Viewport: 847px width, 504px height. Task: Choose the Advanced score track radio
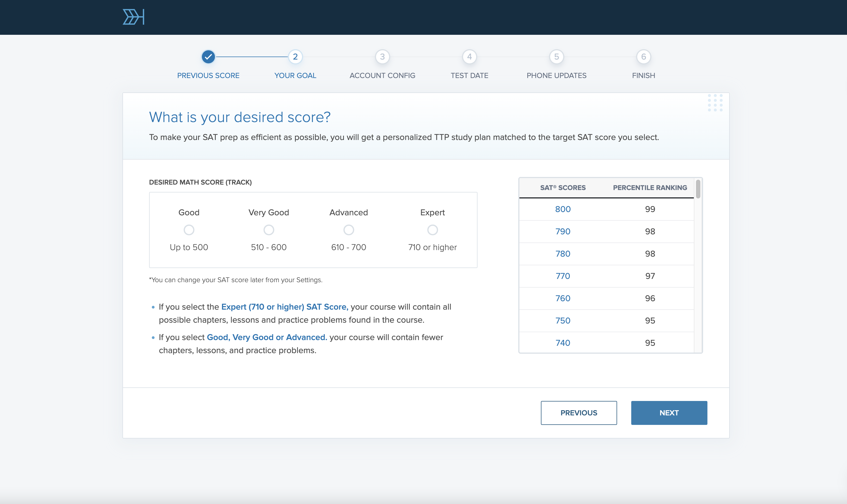pyautogui.click(x=348, y=230)
